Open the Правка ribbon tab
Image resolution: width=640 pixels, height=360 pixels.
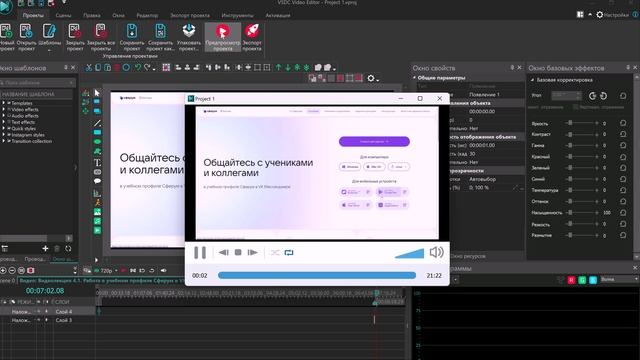pos(91,15)
